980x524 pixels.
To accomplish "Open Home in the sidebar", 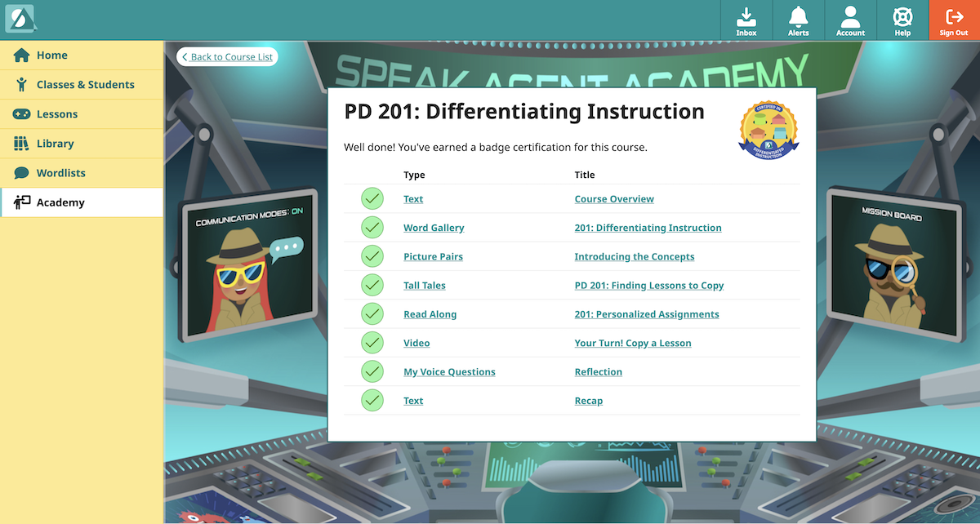I will pyautogui.click(x=51, y=56).
